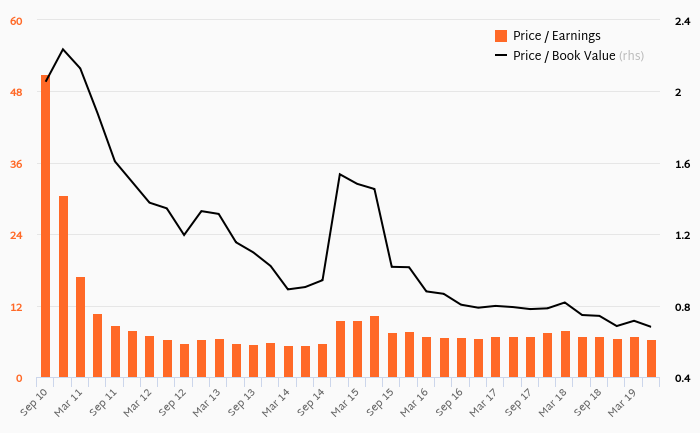Viewport: 700px width, 433px height.
Task: Click the Price / Earnings legend label
Action: click(x=556, y=36)
